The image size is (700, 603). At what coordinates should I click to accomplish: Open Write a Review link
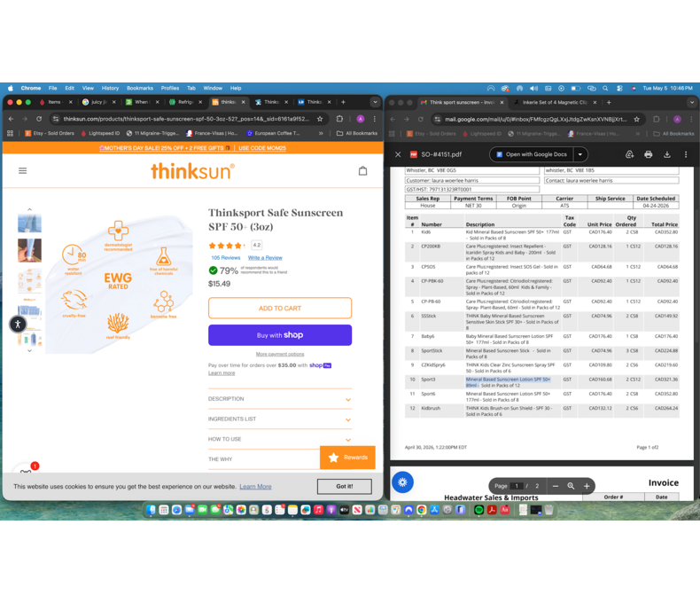click(265, 258)
